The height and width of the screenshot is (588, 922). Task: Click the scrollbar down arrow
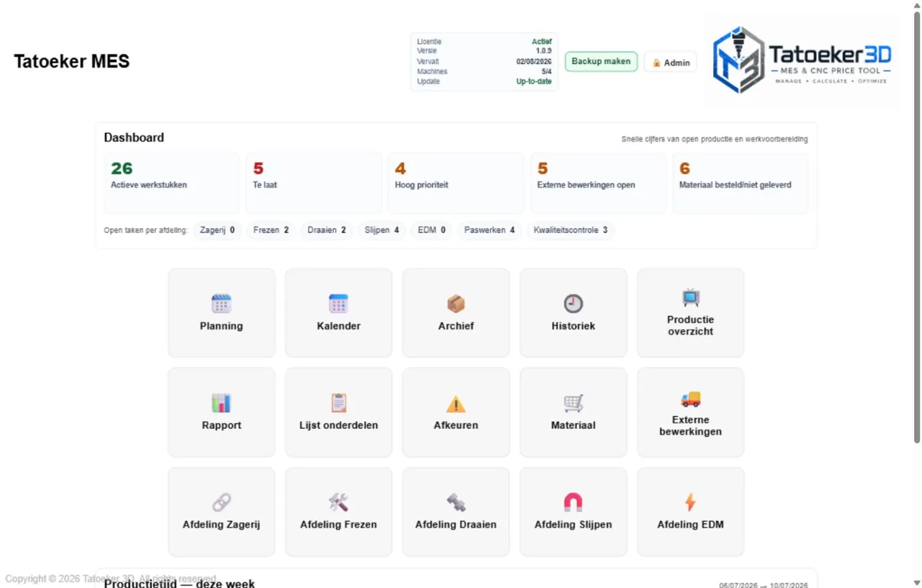point(916,582)
